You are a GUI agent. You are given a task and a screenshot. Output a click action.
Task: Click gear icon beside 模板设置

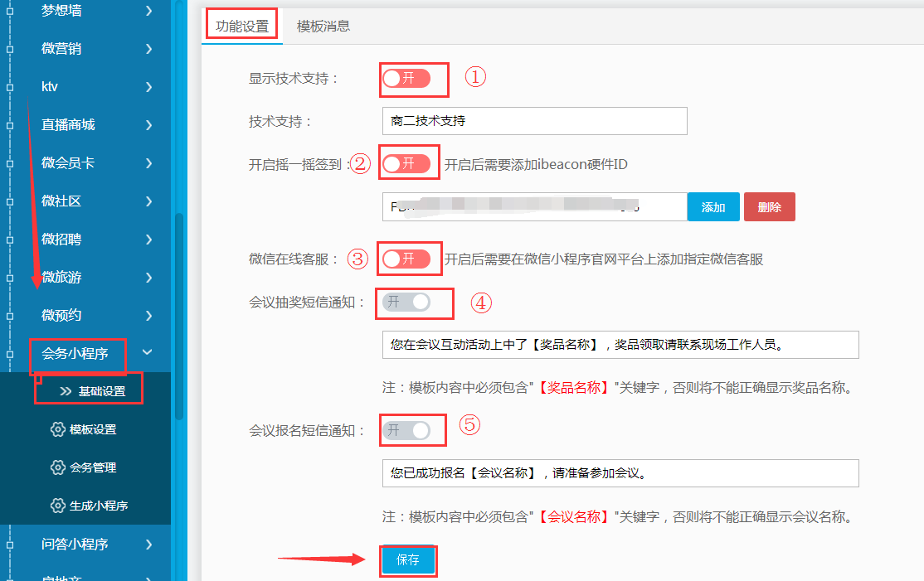(x=57, y=429)
